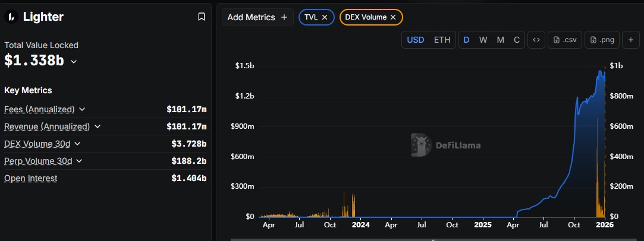Image resolution: width=644 pixels, height=241 pixels.
Task: Expand the Total Value Locked breakdown
Action: (x=74, y=61)
